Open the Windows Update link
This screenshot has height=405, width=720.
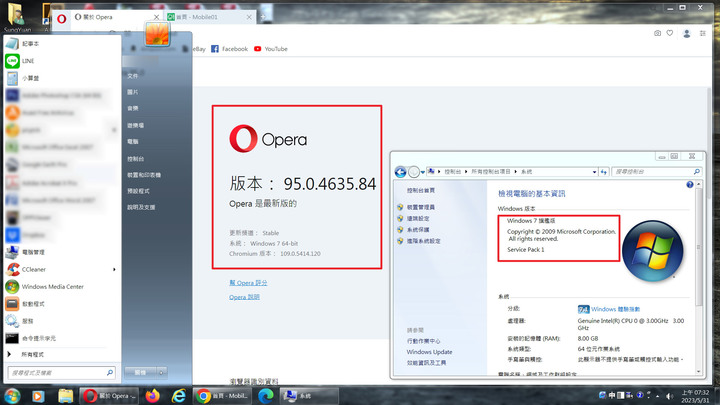pyautogui.click(x=429, y=352)
